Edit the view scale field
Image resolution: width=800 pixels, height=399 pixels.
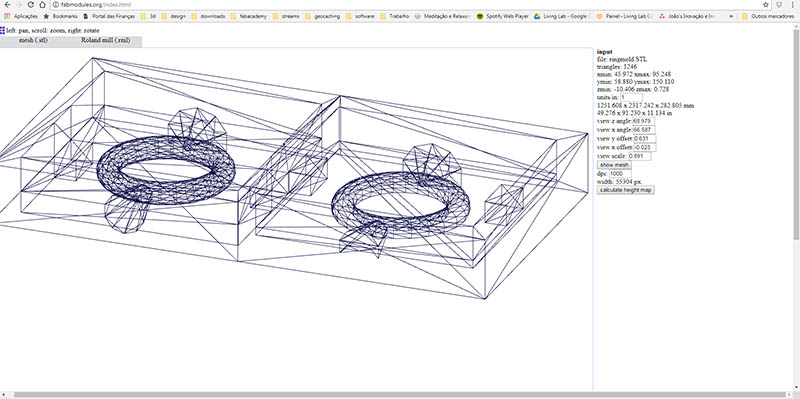tap(640, 156)
